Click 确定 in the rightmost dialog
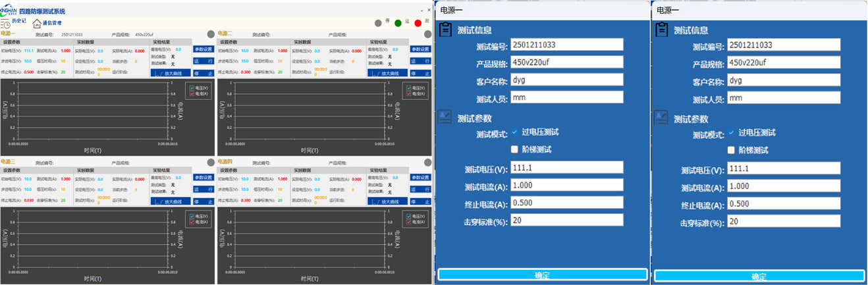This screenshot has height=285, width=868. click(x=759, y=276)
